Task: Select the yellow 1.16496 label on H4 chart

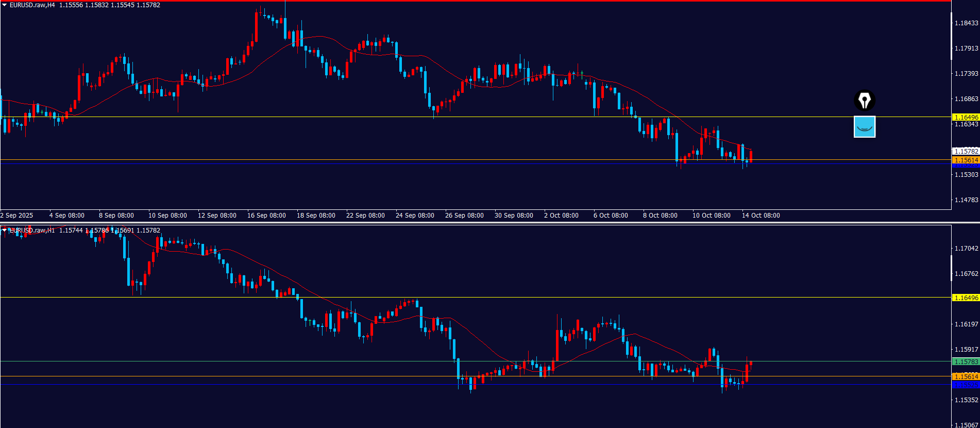Action: (x=966, y=118)
